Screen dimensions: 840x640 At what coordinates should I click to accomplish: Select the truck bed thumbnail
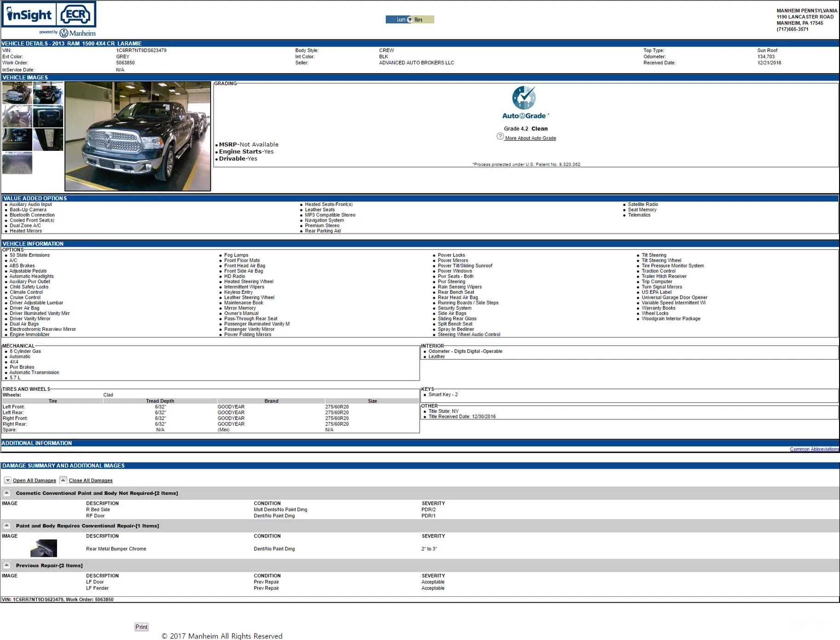(x=17, y=163)
